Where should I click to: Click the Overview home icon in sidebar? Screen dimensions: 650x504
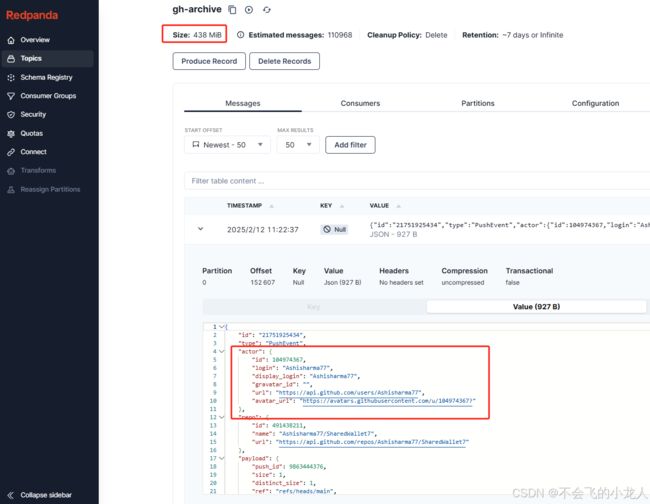pyautogui.click(x=11, y=40)
